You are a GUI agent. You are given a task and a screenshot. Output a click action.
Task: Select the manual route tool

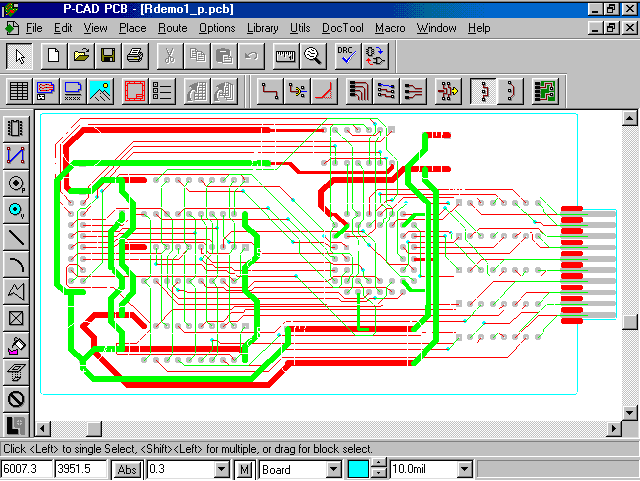pyautogui.click(x=270, y=91)
